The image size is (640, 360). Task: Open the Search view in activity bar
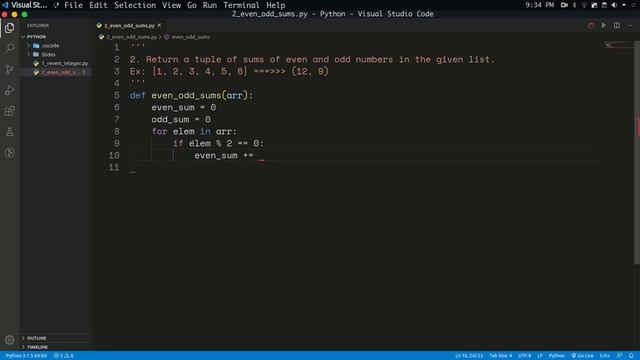9,49
